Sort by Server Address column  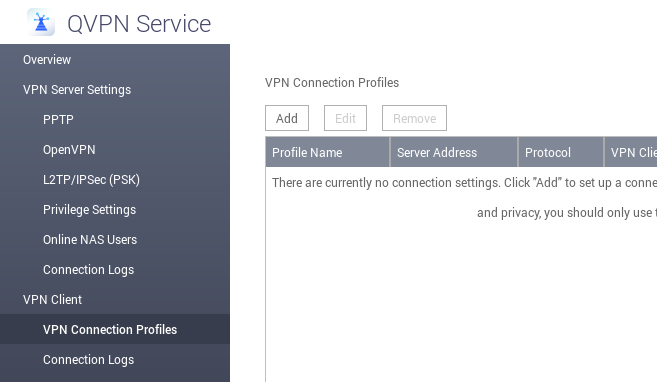tap(454, 152)
